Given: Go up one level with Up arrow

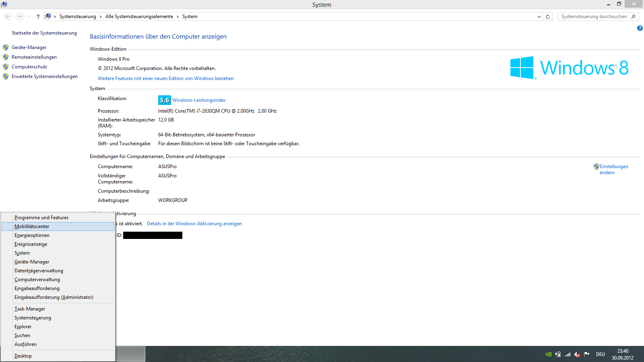Looking at the screenshot, I should pos(38,16).
